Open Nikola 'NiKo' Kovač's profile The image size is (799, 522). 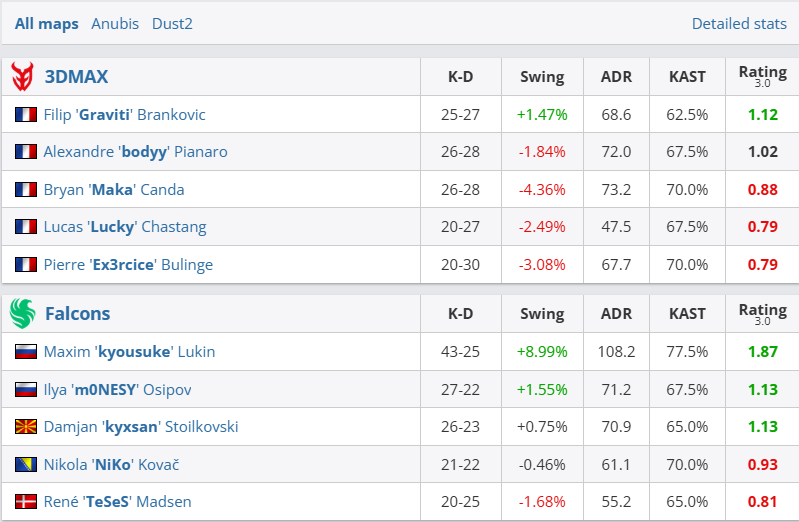pos(111,464)
